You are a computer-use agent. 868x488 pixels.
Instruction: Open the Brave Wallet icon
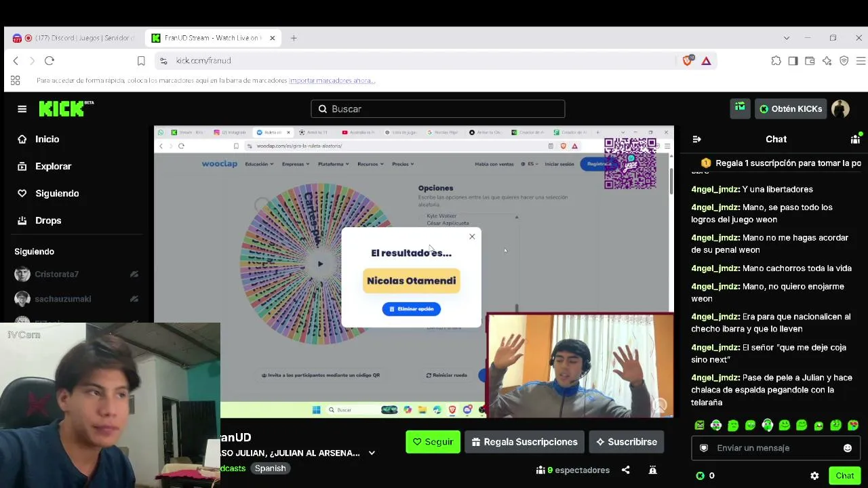point(810,61)
